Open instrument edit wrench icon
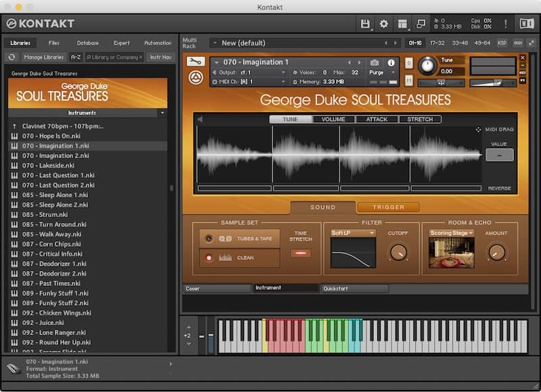541x392 pixels. [195, 62]
